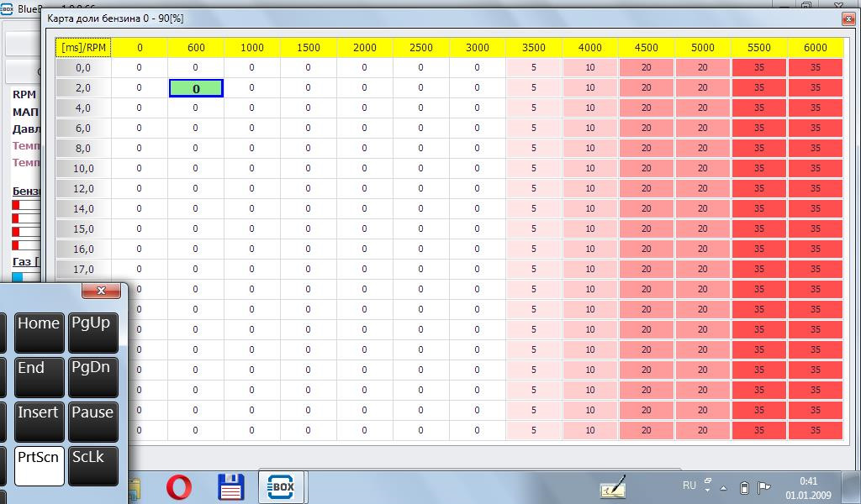Click the PrtScn key on on-screen keyboard
861x504 pixels.
(39, 466)
